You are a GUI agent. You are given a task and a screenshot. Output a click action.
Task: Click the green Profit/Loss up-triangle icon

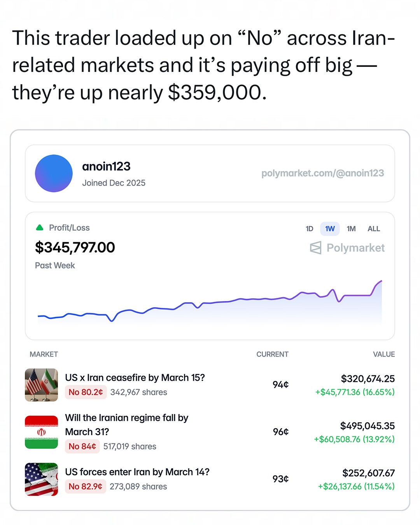click(40, 228)
